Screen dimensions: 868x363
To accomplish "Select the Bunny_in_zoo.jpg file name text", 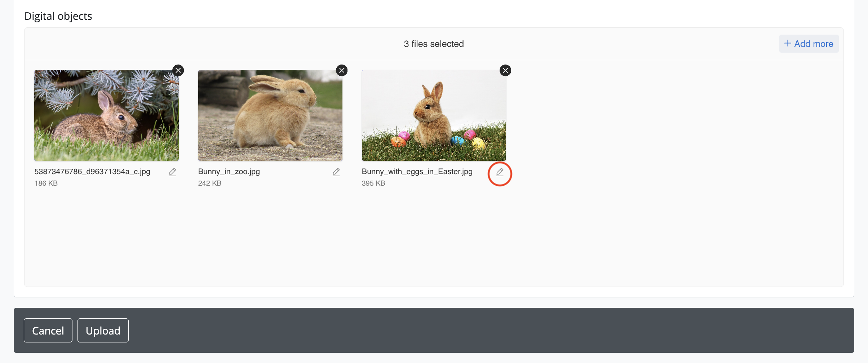I will click(x=229, y=172).
